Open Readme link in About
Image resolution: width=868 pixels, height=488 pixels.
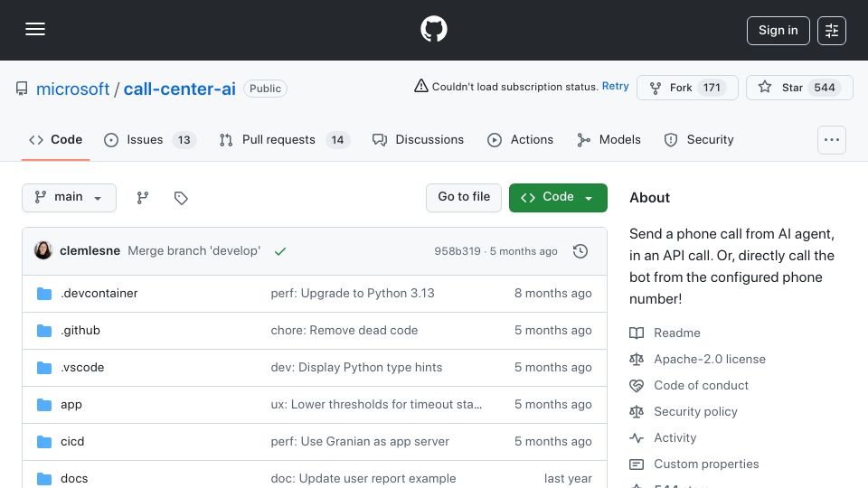665,333
